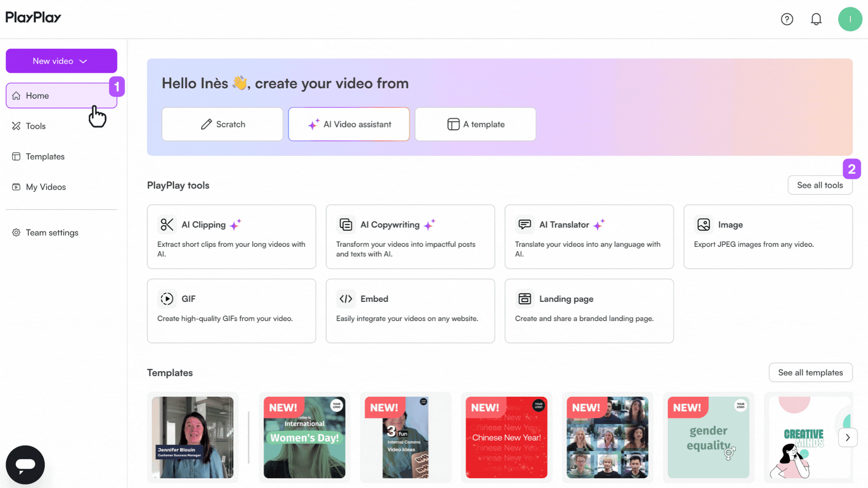Open the green user avatar menu

(x=850, y=19)
